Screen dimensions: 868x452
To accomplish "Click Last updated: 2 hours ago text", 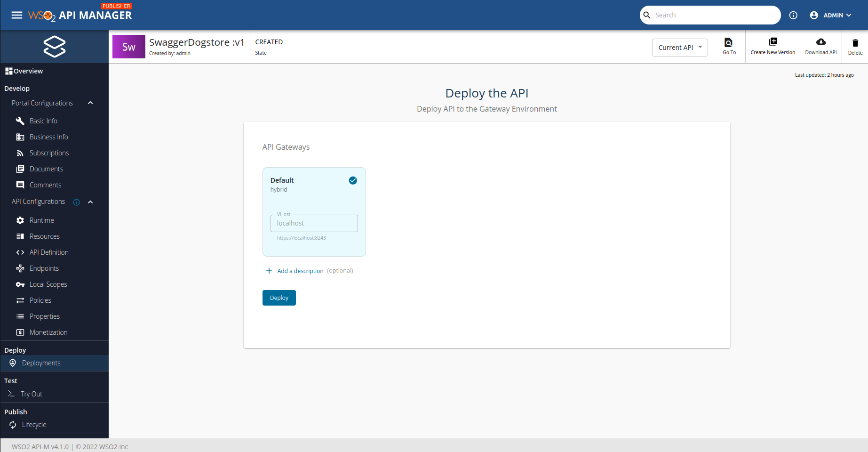I will (x=824, y=75).
